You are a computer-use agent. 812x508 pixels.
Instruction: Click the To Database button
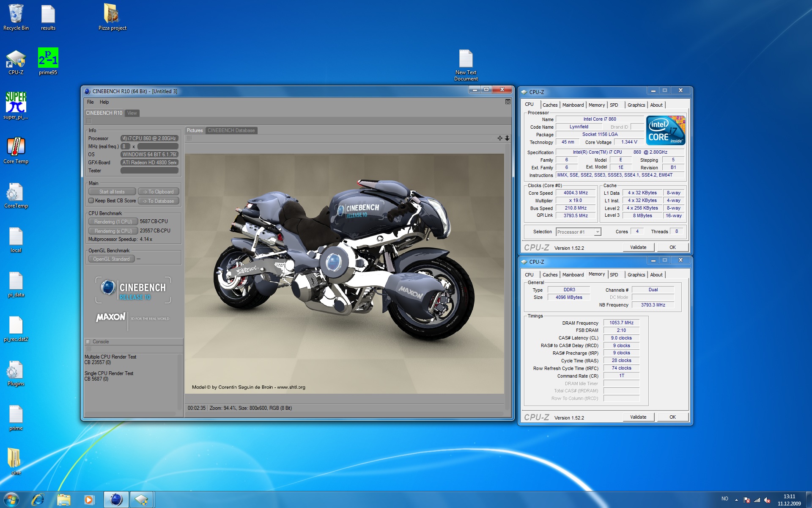[x=159, y=201]
